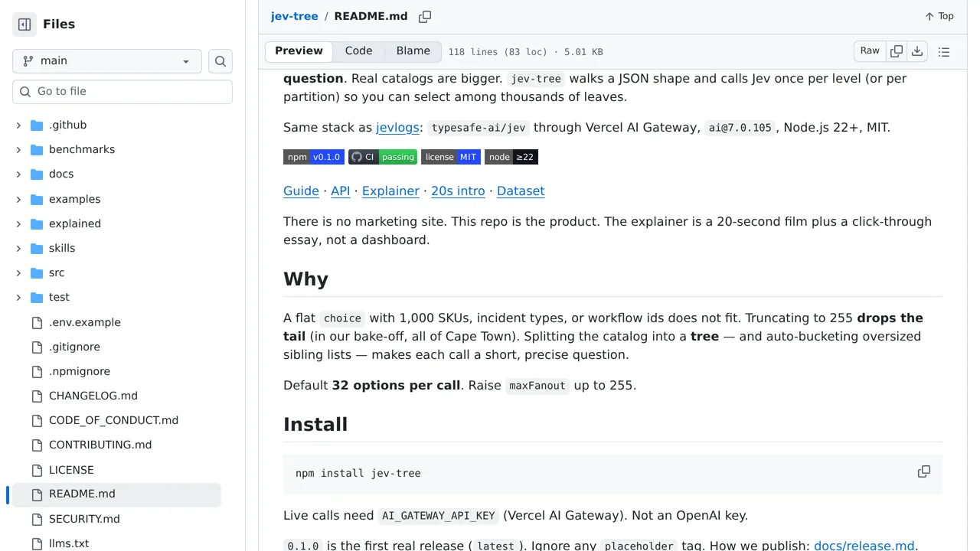Follow the jevlogs link

(397, 128)
